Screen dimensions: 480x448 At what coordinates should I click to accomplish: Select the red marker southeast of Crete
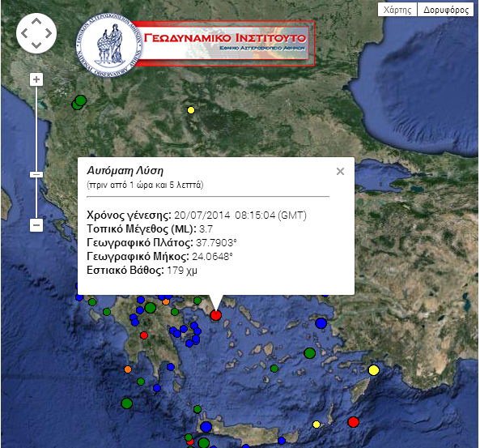(353, 422)
